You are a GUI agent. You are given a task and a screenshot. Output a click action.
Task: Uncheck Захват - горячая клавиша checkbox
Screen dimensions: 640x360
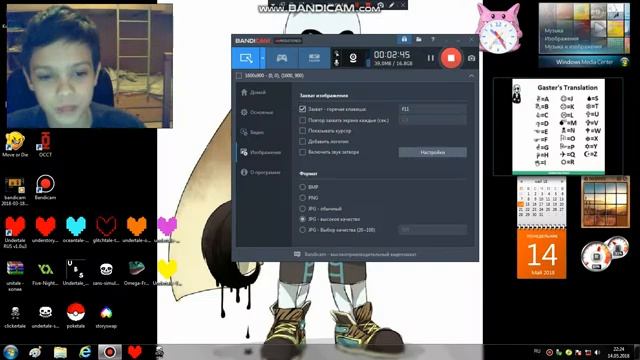[x=302, y=109]
